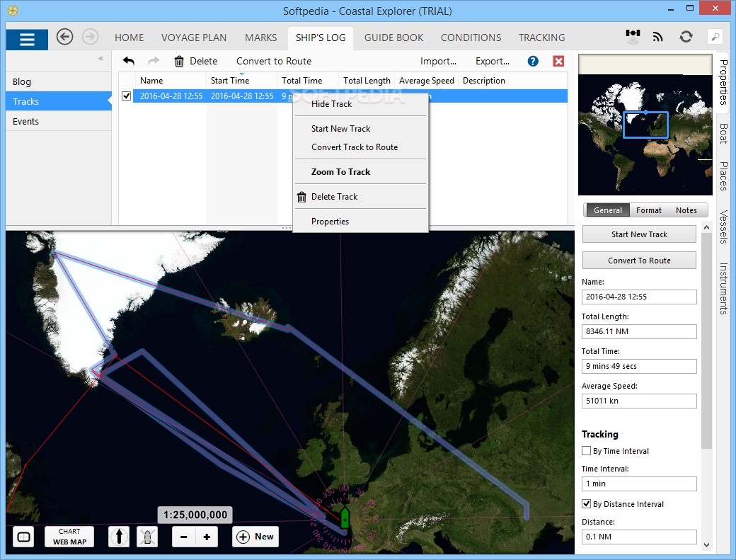The height and width of the screenshot is (560, 736).
Task: Click the New object button
Action: pyautogui.click(x=255, y=537)
